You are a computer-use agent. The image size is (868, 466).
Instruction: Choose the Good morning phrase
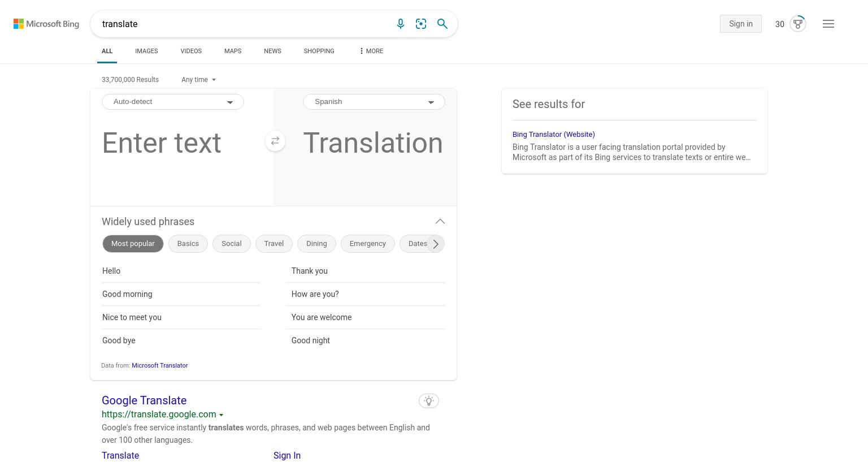(x=181, y=294)
